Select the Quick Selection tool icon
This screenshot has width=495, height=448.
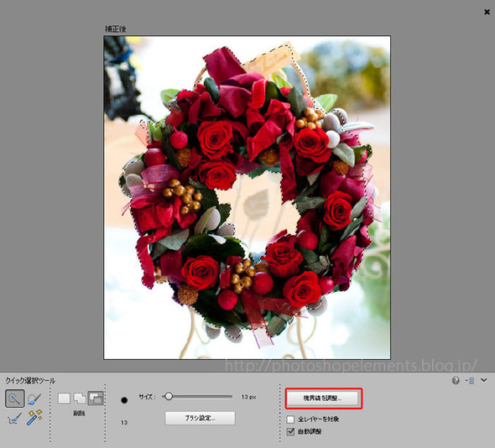point(14,399)
